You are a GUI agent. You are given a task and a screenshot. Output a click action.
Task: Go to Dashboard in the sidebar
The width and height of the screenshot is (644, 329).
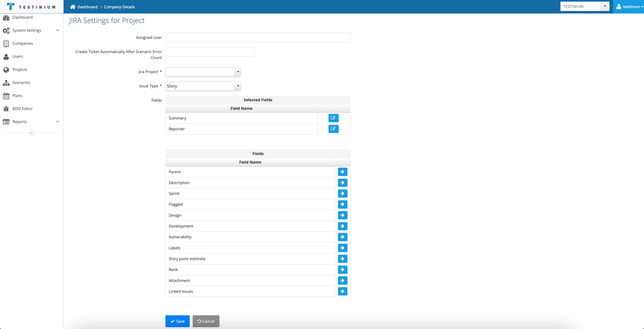[x=22, y=17]
